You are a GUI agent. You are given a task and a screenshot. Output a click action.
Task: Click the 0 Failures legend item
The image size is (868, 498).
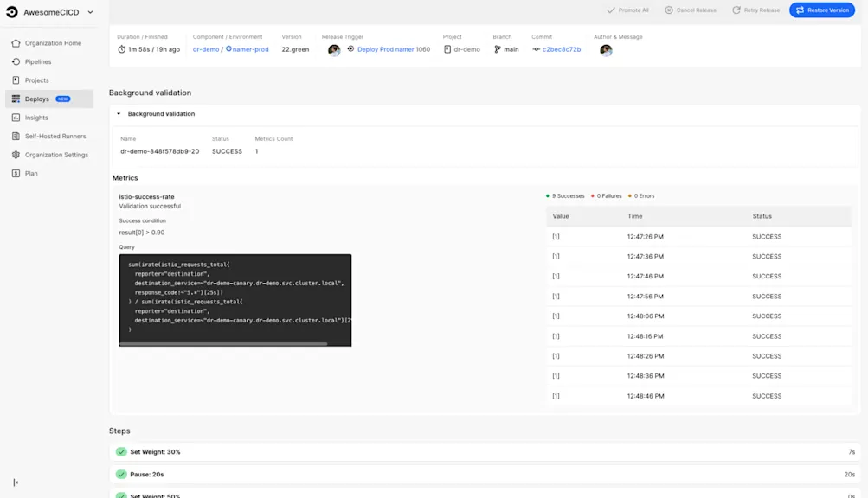point(606,196)
